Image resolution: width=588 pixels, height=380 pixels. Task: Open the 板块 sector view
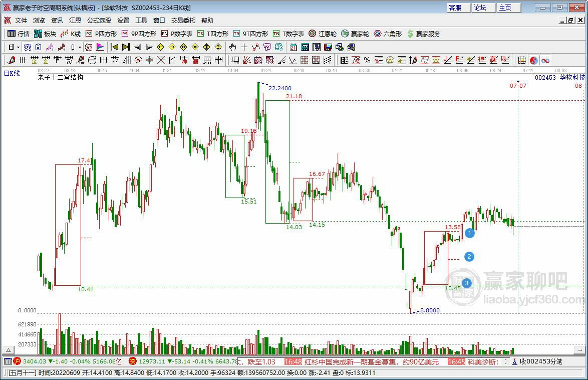(x=45, y=34)
